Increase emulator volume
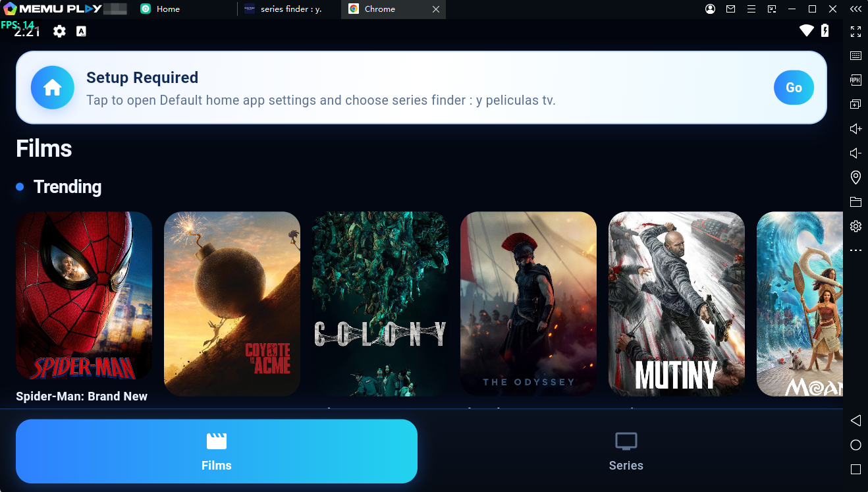This screenshot has width=868, height=492. click(x=855, y=128)
